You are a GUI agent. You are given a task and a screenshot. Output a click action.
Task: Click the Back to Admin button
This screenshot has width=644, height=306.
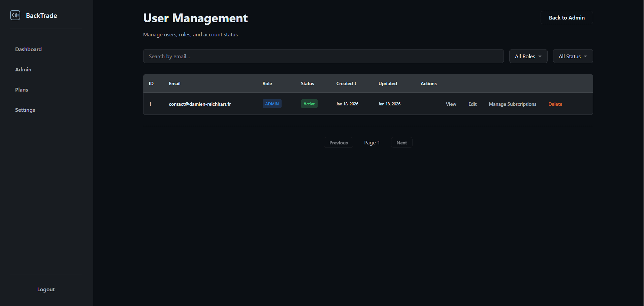tap(567, 18)
